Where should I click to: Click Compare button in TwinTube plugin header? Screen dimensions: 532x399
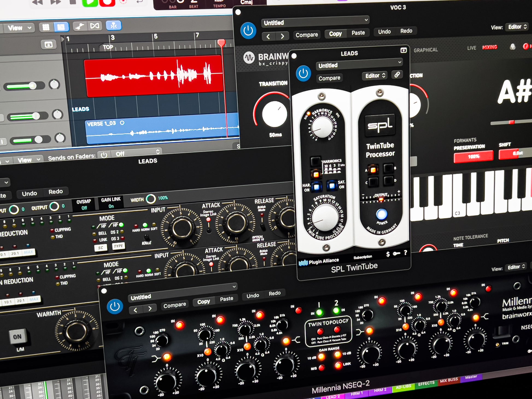(329, 78)
